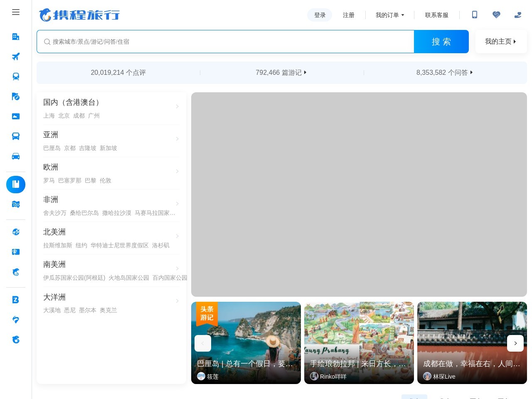This screenshot has width=532, height=399.
Task: Open the highlighted Travel Notes icon
Action: pos(16,185)
